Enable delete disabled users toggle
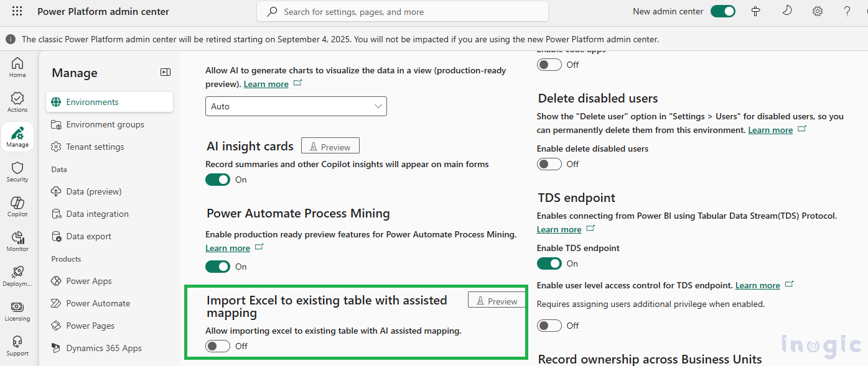The width and height of the screenshot is (868, 366). point(549,164)
